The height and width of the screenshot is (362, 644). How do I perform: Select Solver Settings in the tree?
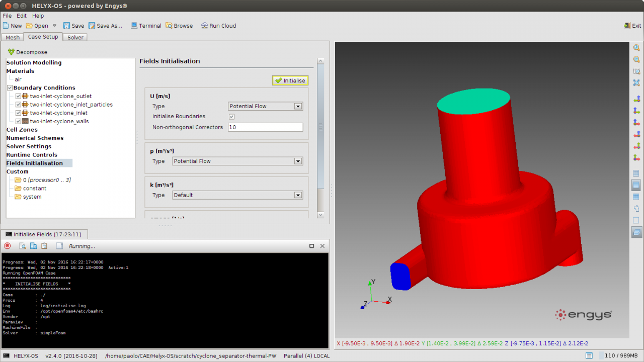[29, 146]
